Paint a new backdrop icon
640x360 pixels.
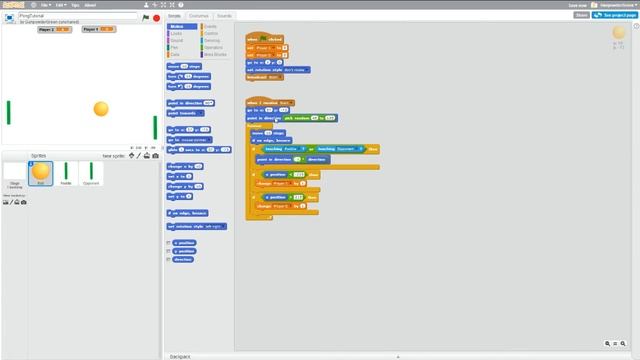point(11,202)
